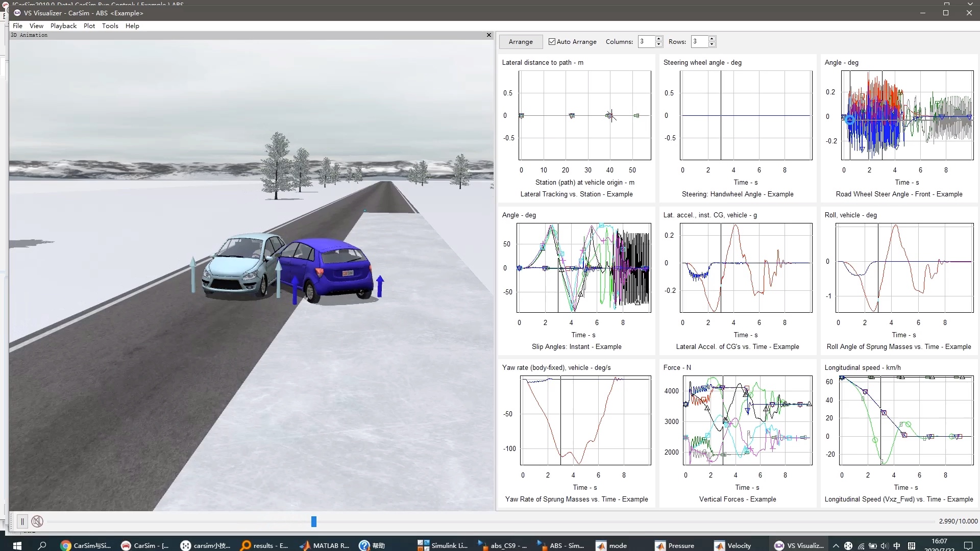Image resolution: width=980 pixels, height=551 pixels.
Task: Open MATLAB from the taskbar
Action: (x=325, y=545)
